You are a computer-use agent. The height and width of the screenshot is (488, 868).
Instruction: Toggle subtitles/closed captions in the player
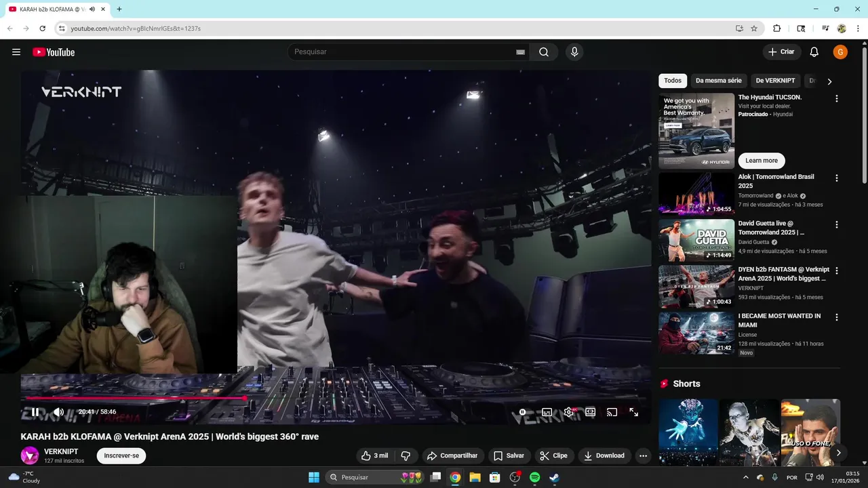point(547,411)
